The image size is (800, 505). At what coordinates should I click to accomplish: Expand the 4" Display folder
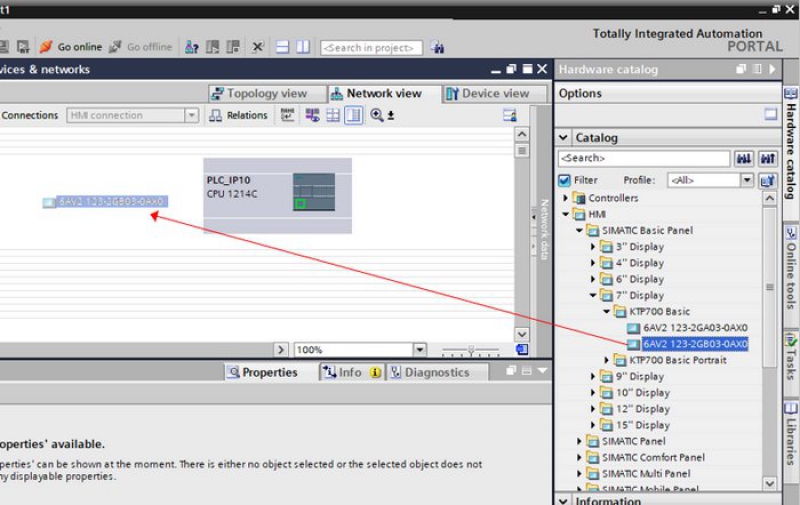tap(593, 263)
